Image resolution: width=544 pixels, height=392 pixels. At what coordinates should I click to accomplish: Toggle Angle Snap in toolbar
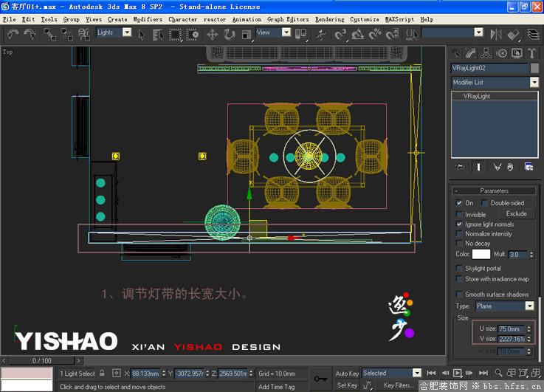(358, 35)
